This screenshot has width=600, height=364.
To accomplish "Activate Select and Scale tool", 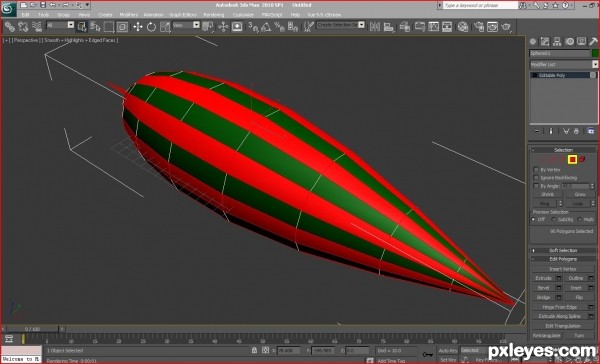I will coord(165,26).
